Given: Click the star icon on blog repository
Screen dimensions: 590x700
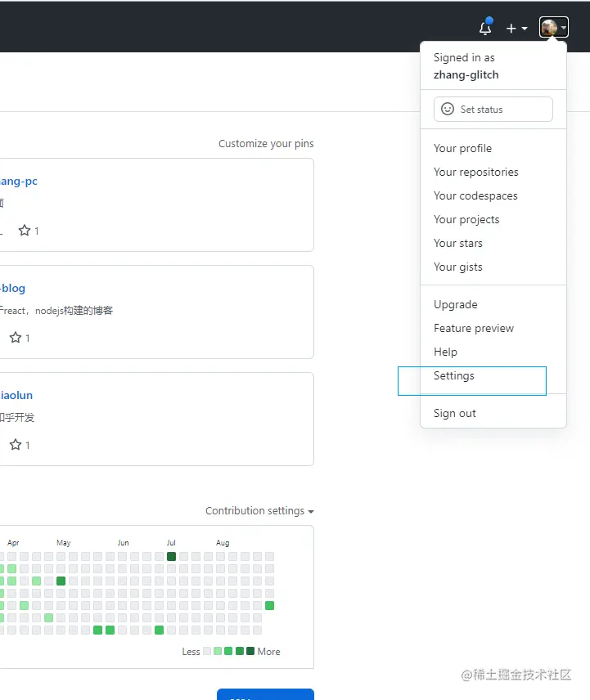Looking at the screenshot, I should coord(16,338).
